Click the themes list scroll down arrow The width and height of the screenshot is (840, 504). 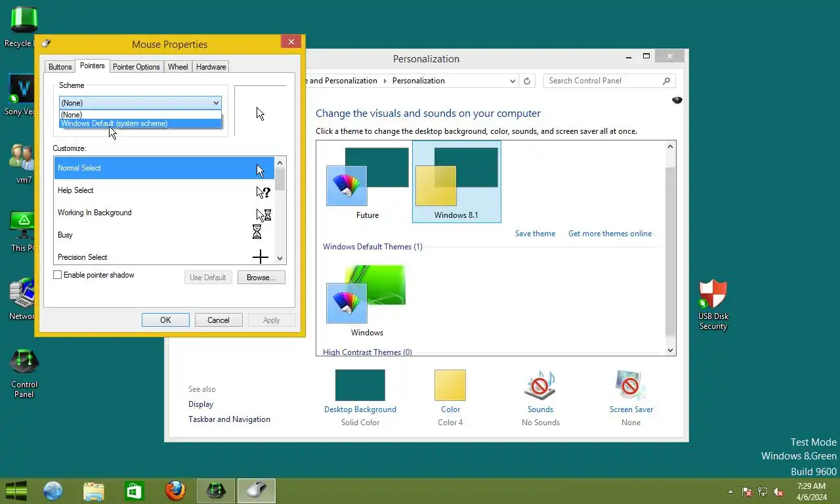tap(671, 350)
